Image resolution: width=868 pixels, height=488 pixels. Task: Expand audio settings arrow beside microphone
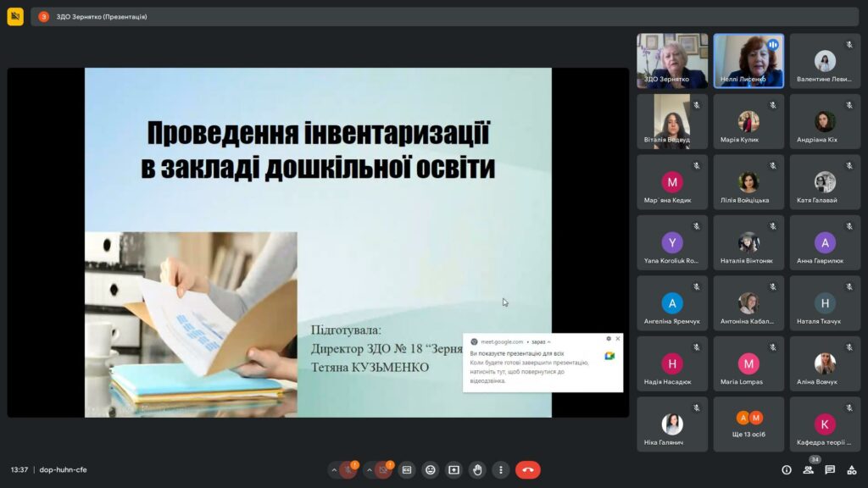334,469
